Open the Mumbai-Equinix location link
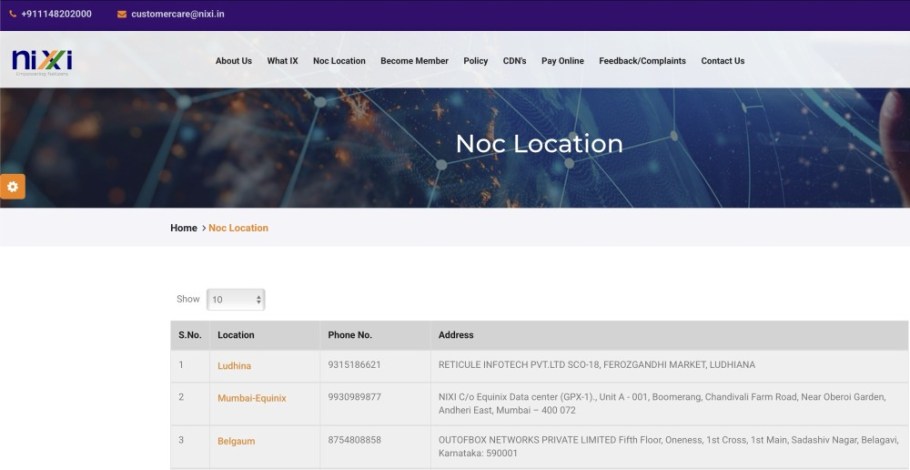910x470 pixels. pyautogui.click(x=251, y=398)
